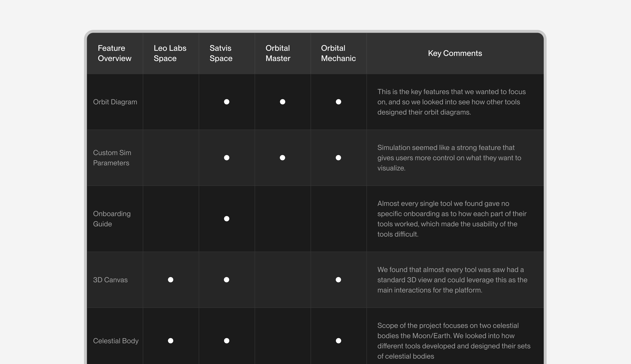Image resolution: width=631 pixels, height=364 pixels.
Task: Click the Orbital Mechanic dot for Celestial Body
Action: pyautogui.click(x=338, y=341)
